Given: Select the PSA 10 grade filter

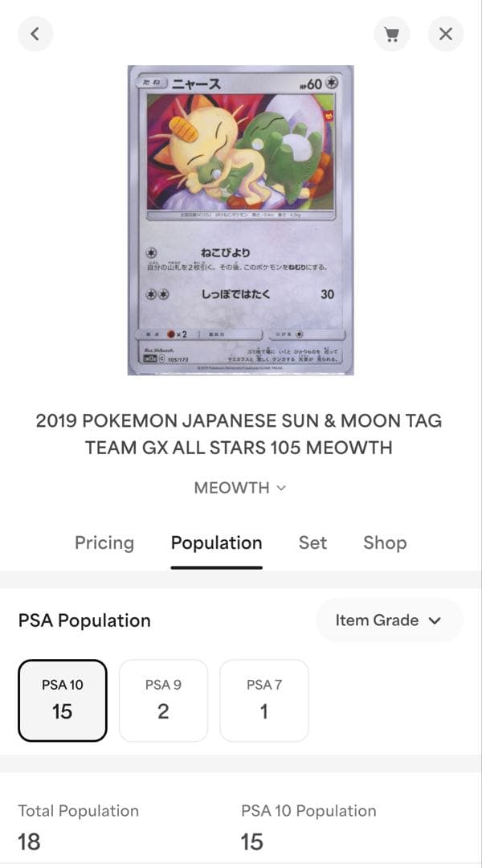Looking at the screenshot, I should (63, 699).
